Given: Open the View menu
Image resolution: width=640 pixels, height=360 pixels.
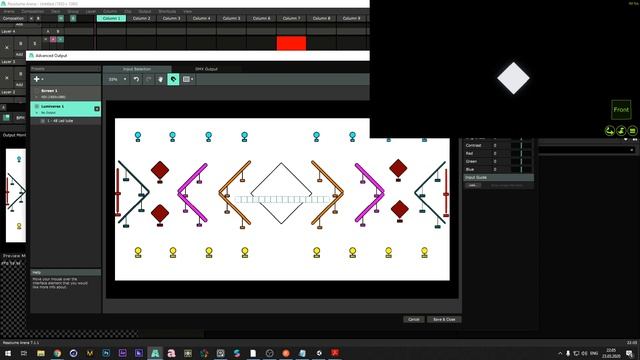Looking at the screenshot, I should (187, 11).
